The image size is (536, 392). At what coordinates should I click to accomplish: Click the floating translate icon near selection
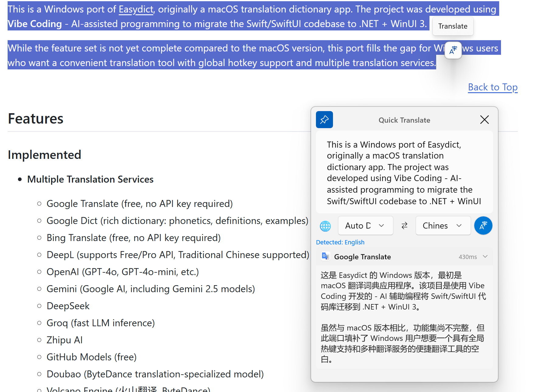coord(453,50)
